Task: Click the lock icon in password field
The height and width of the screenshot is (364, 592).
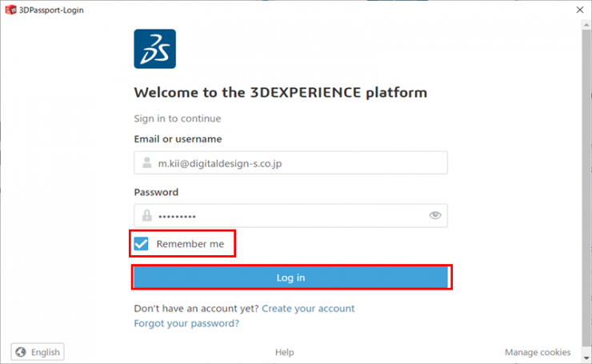Action: pyautogui.click(x=147, y=216)
